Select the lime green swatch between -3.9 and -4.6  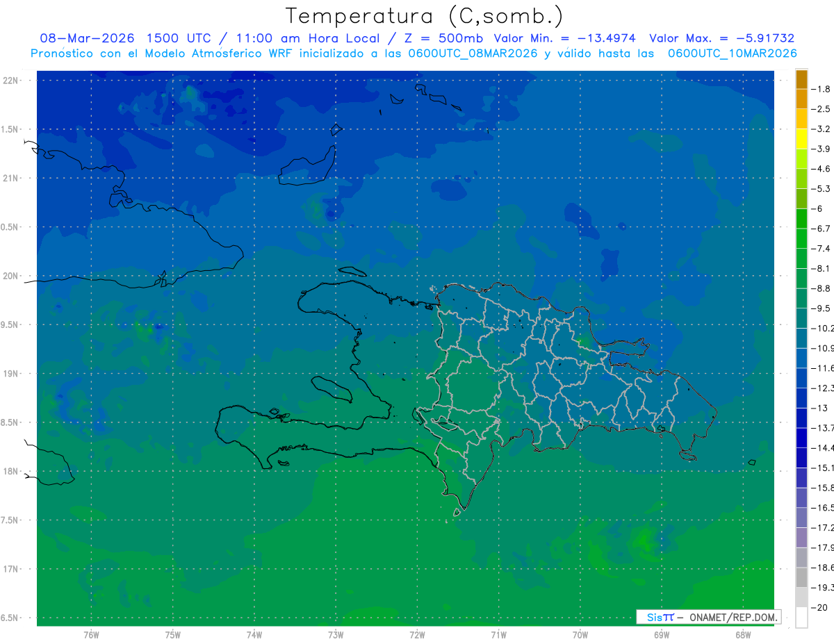801,159
